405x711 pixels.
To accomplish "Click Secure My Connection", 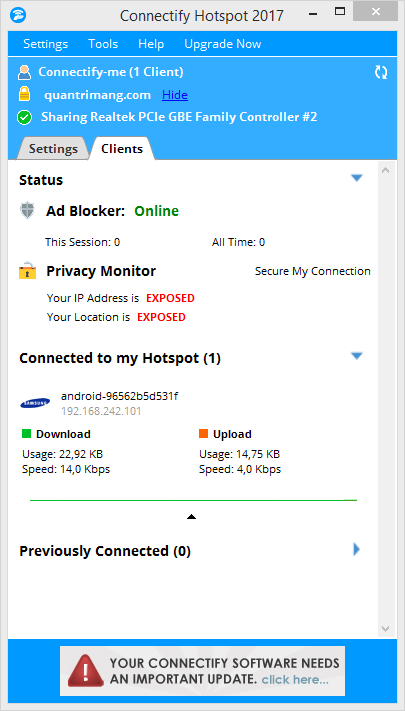I will click(x=312, y=271).
